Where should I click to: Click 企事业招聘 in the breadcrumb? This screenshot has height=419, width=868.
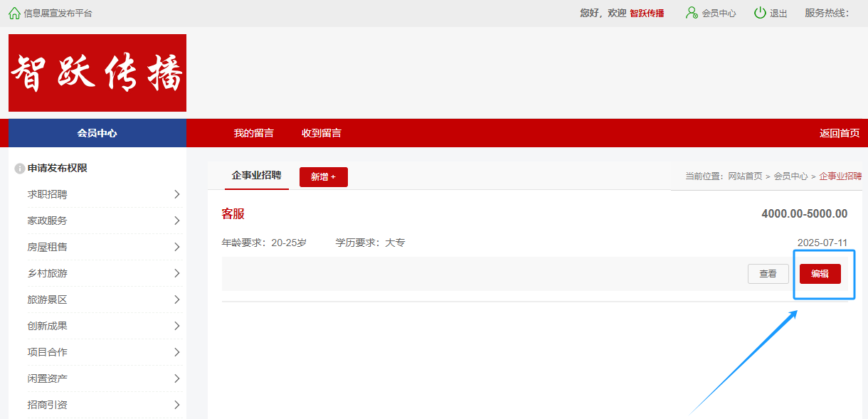[840, 176]
